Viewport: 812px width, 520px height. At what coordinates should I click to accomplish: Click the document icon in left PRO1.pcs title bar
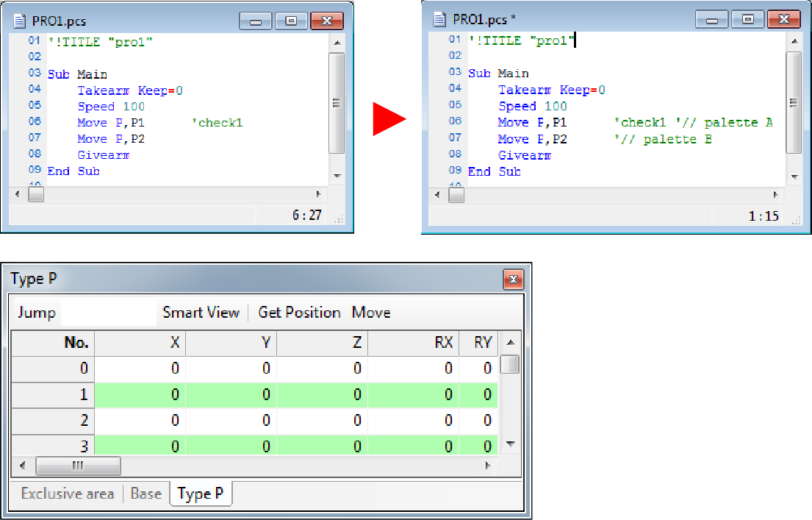click(x=20, y=21)
